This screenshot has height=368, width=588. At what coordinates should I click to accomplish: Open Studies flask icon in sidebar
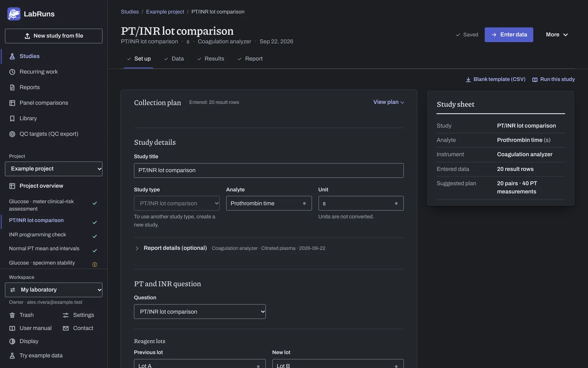pyautogui.click(x=12, y=56)
